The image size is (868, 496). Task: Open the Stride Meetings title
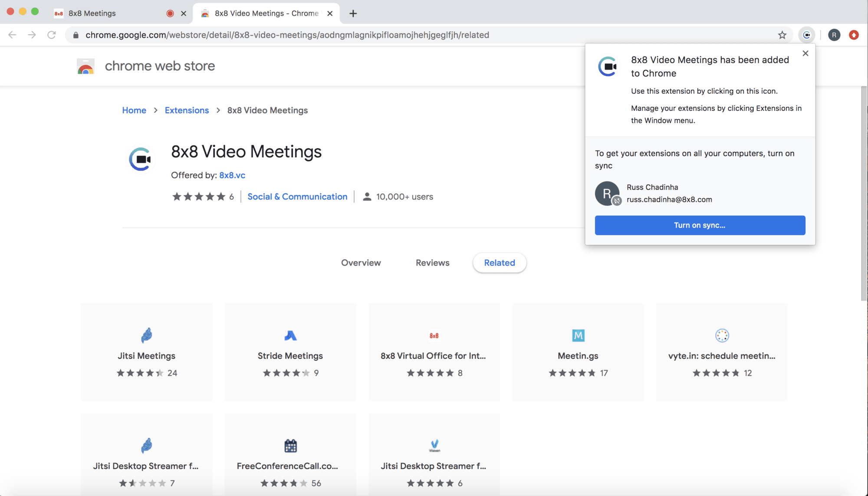point(290,356)
